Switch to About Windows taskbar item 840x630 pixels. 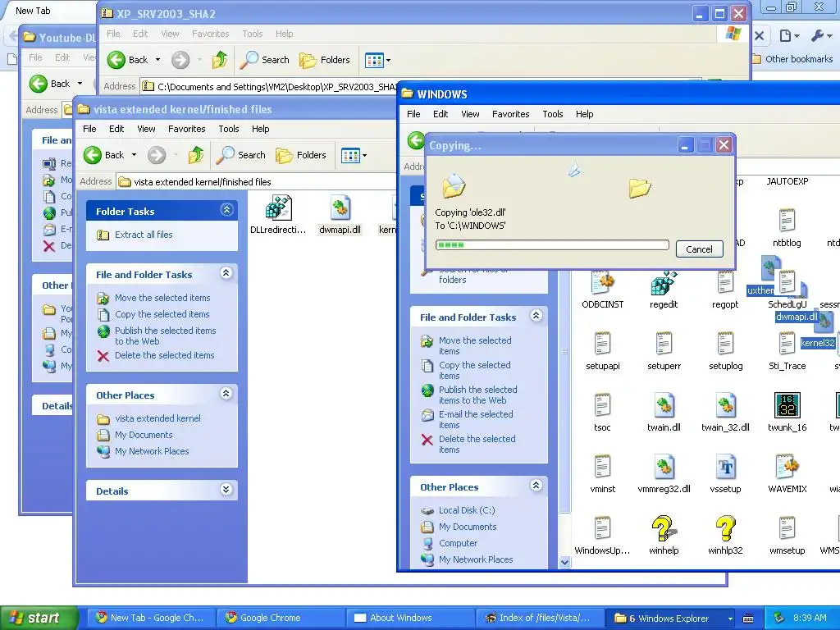point(409,619)
